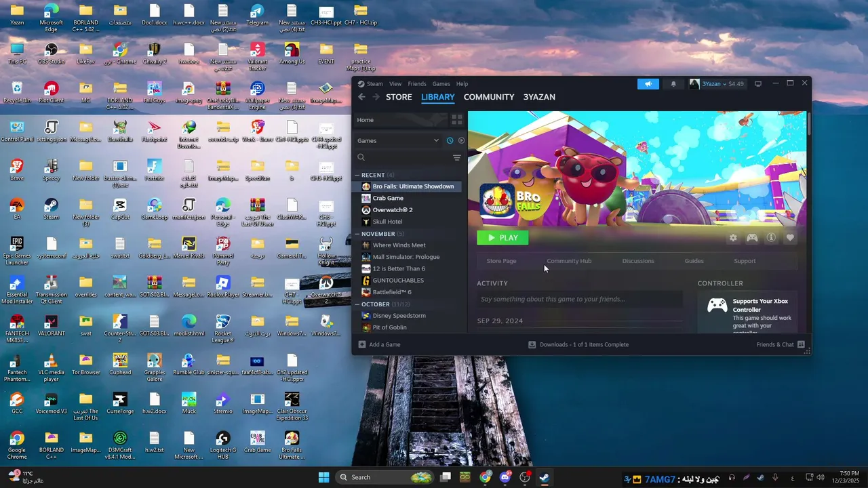868x488 pixels.
Task: Sort library by recent activity clock icon
Action: coord(450,140)
